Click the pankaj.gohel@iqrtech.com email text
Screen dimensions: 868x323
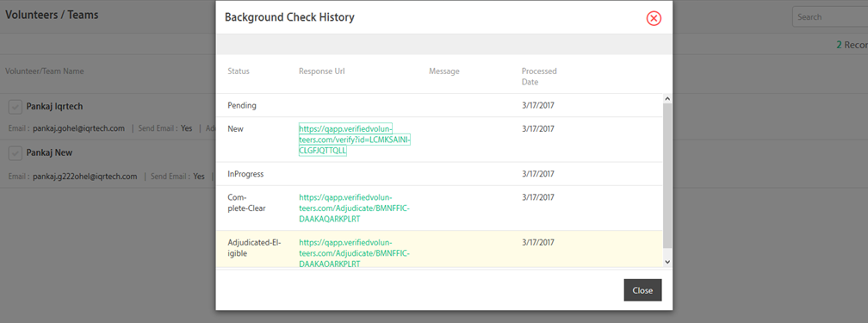78,128
